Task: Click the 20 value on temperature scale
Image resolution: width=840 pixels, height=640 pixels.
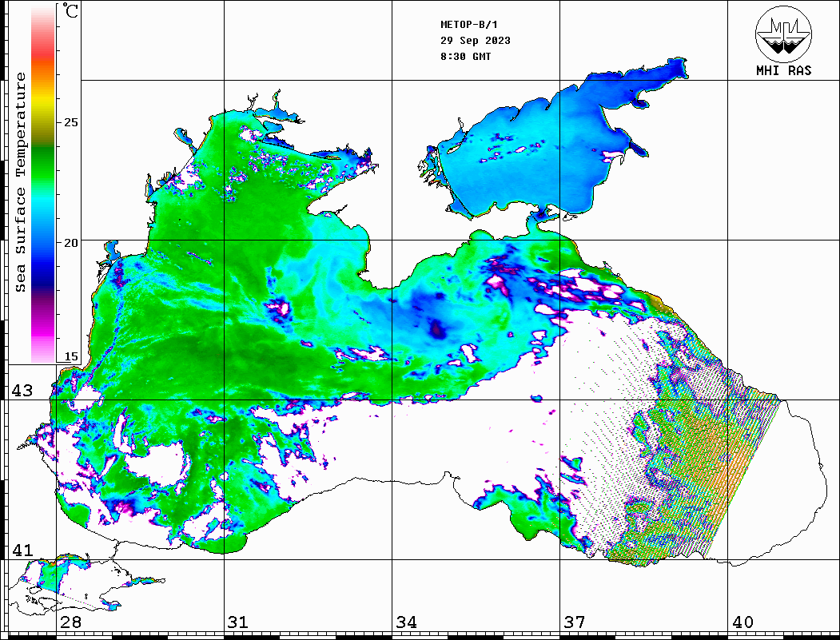Action: click(x=70, y=243)
